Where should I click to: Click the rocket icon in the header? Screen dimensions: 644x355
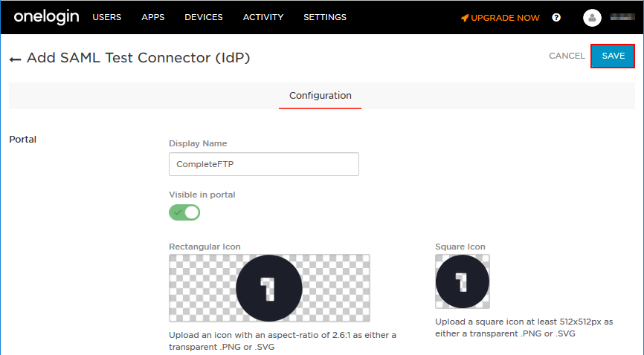[x=465, y=18]
